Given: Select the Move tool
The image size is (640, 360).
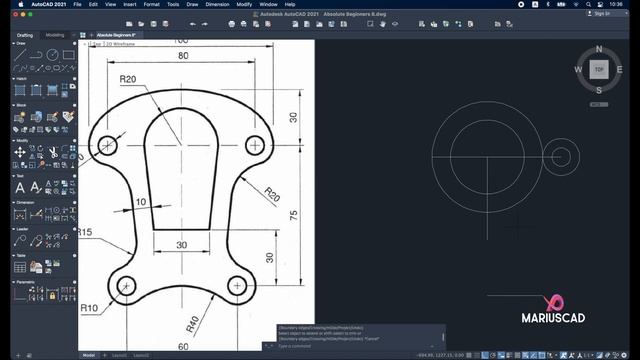Looking at the screenshot, I should coord(20,153).
